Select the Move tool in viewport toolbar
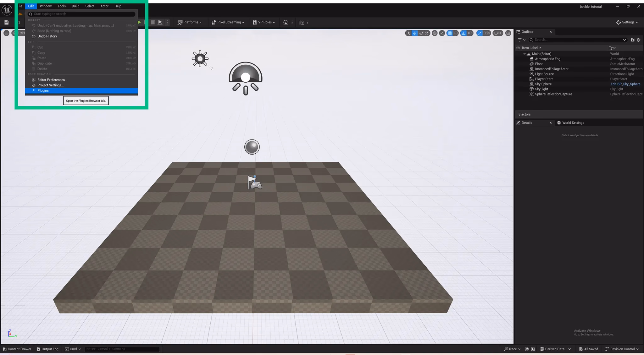Viewport: 644px width, 355px height. (415, 33)
